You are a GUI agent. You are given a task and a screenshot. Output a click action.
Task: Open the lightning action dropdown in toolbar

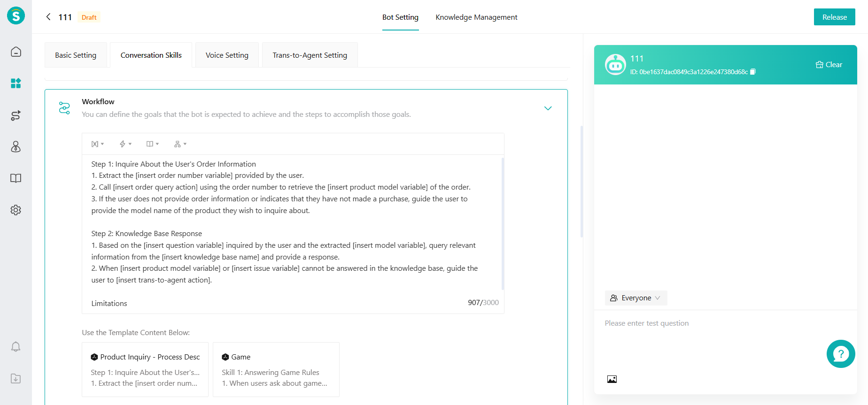[125, 144]
